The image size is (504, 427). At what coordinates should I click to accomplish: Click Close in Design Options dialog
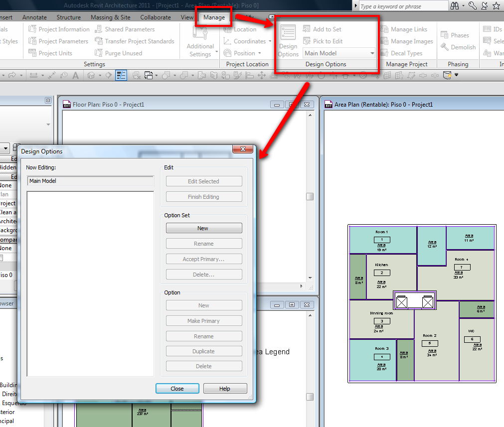[x=177, y=389]
